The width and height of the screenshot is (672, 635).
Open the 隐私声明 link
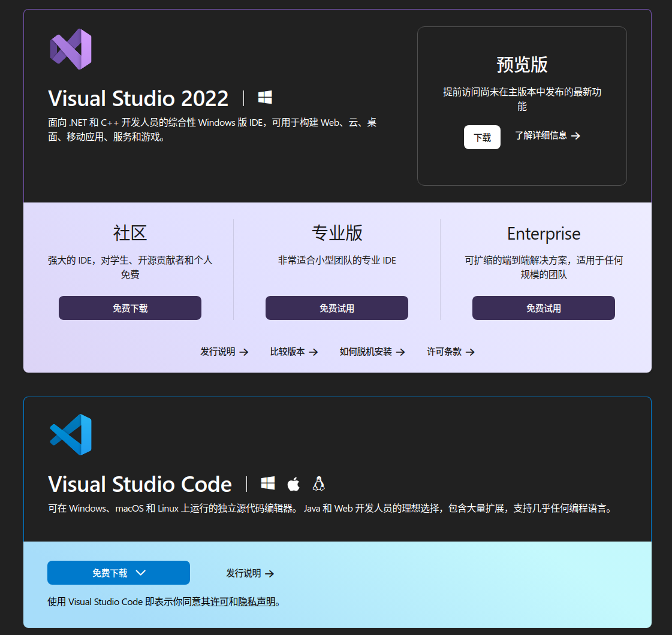tap(257, 601)
